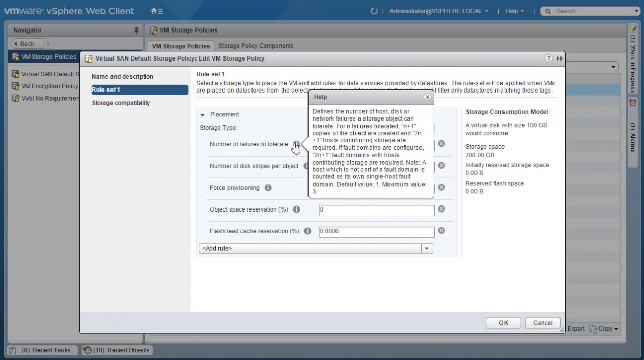Switch to Storage Policy Components tab
Screen dimensions: 644x360
pos(256,46)
